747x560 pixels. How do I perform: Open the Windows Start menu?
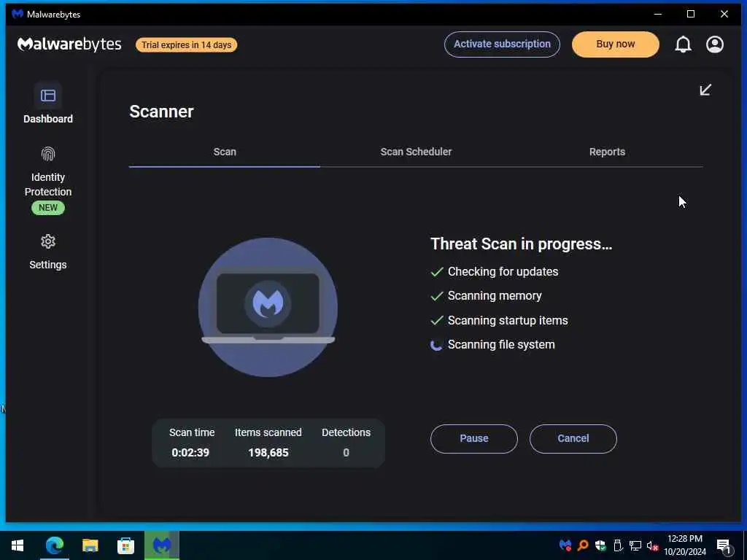coord(18,545)
